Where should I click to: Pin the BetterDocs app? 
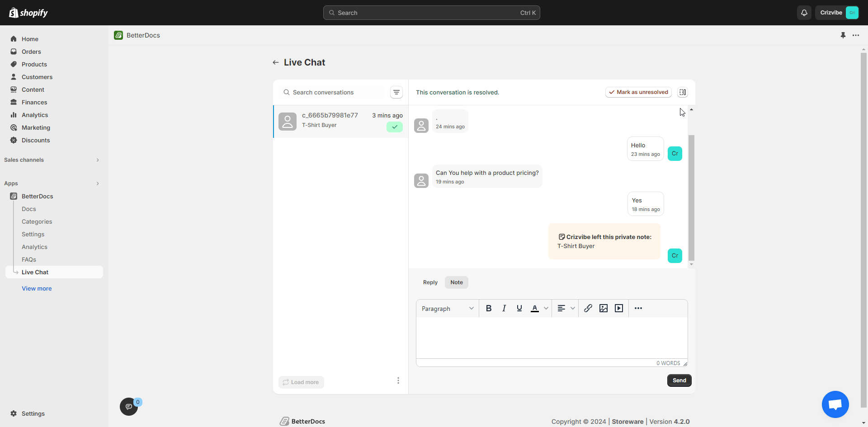point(843,35)
